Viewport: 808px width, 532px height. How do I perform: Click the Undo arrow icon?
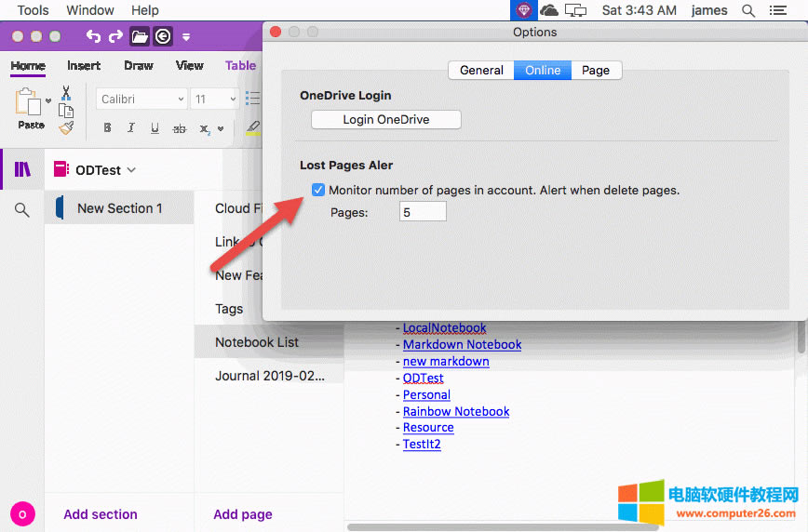point(93,36)
